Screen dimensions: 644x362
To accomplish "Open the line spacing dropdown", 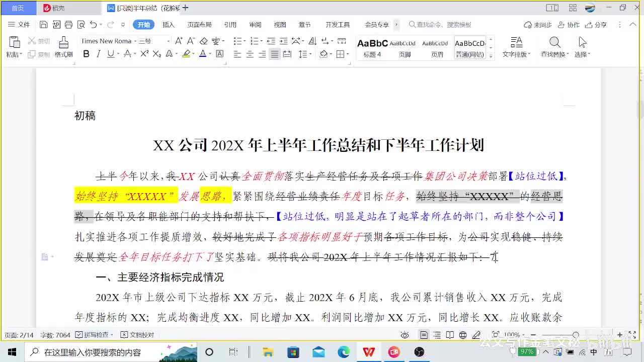I will [310, 54].
